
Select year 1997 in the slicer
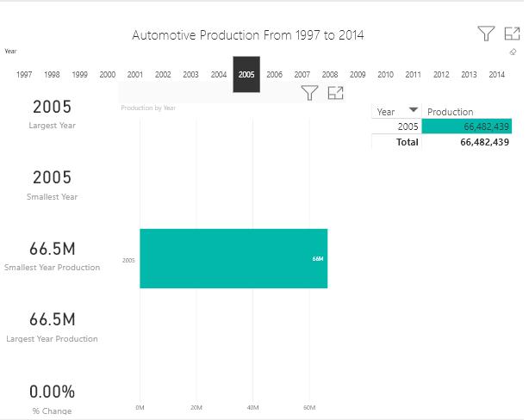tap(24, 75)
